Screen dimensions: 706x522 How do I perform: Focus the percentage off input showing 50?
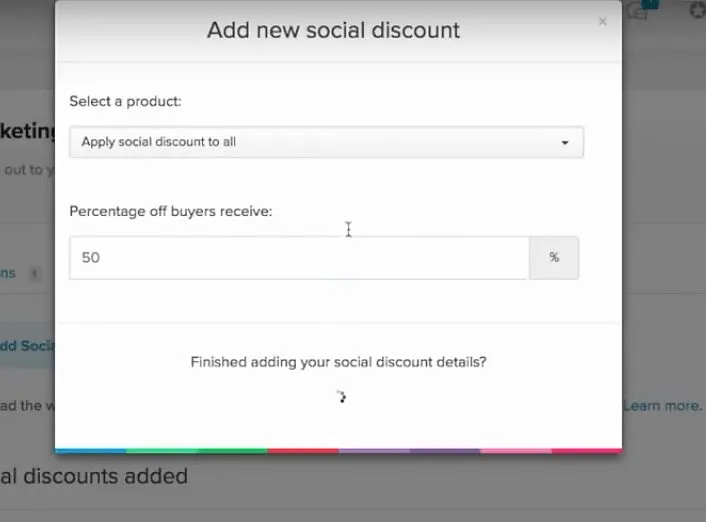coord(299,258)
